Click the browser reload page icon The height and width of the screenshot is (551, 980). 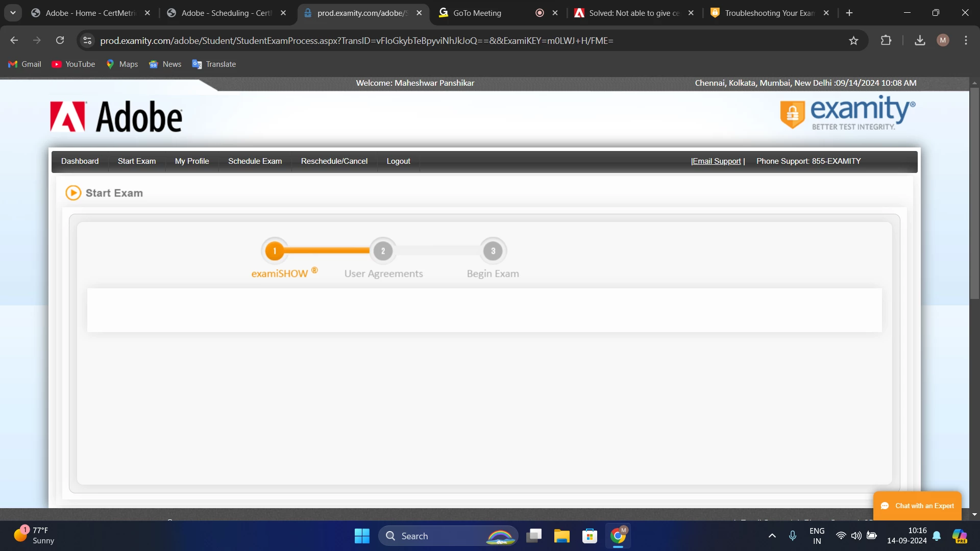60,40
